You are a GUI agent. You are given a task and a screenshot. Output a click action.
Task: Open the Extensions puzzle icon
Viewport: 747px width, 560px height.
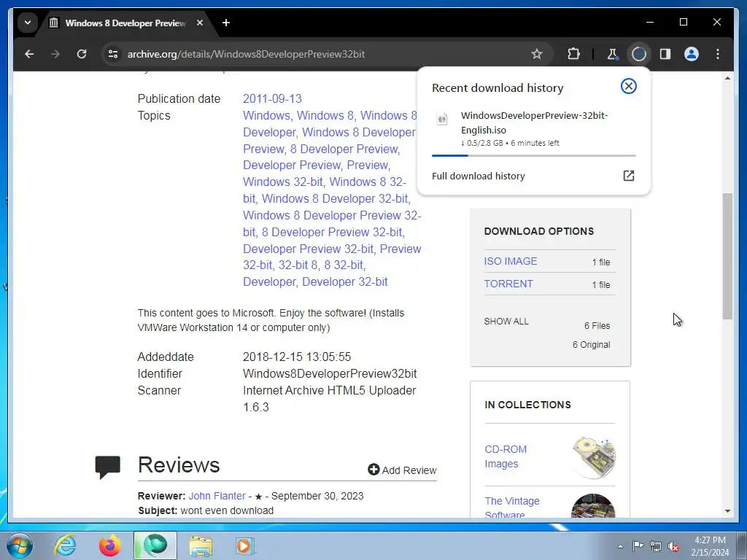573,54
